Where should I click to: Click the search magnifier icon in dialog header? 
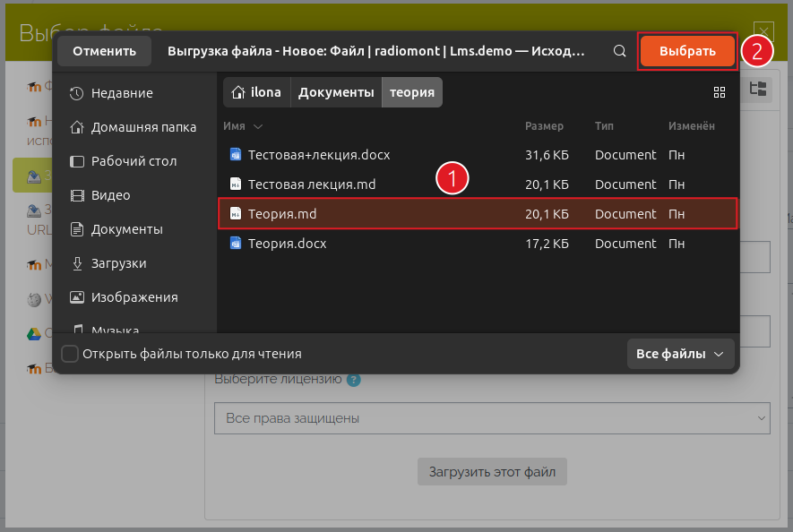619,51
